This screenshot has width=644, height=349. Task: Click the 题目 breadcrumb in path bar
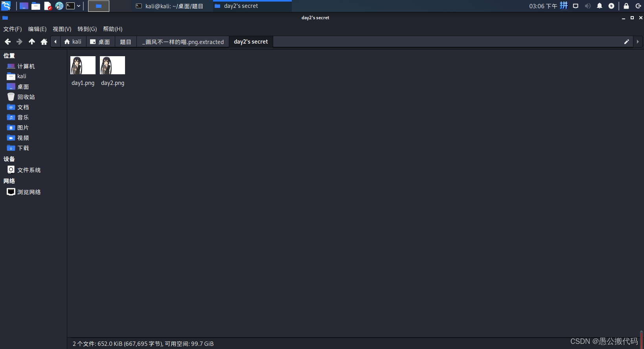(x=126, y=42)
